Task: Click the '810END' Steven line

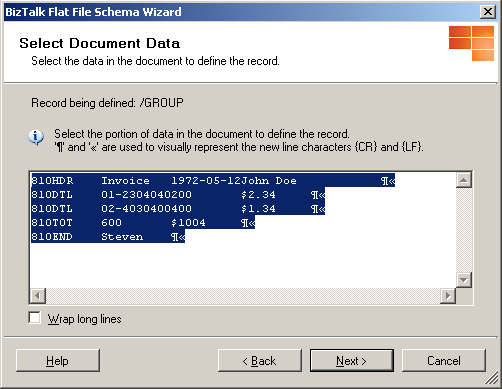Action: point(108,236)
